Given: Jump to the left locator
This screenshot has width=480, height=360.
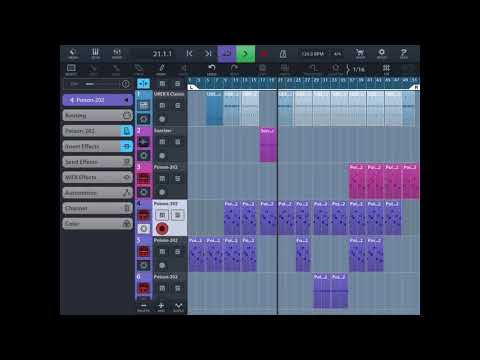Looking at the screenshot, I should (189, 54).
